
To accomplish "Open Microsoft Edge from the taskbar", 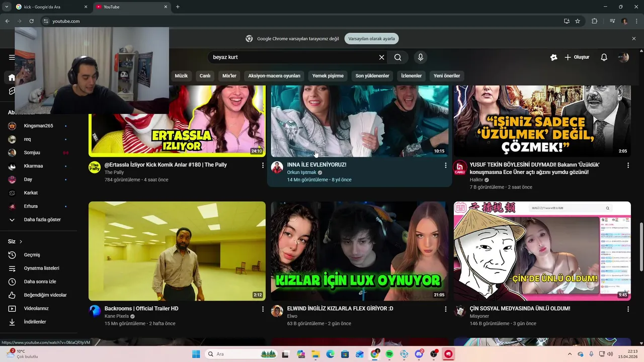I will point(330,354).
